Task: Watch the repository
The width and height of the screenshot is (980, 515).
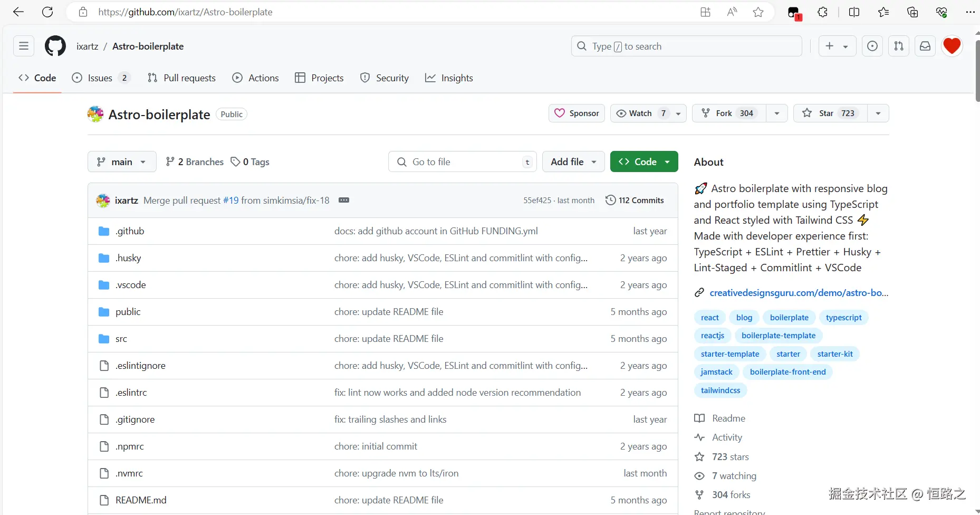Action: point(648,113)
